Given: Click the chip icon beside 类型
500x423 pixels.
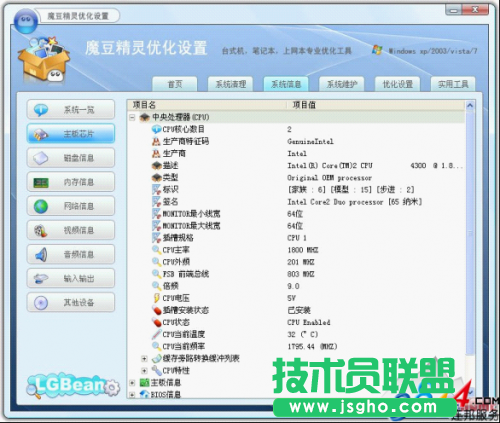Looking at the screenshot, I should pos(156,177).
